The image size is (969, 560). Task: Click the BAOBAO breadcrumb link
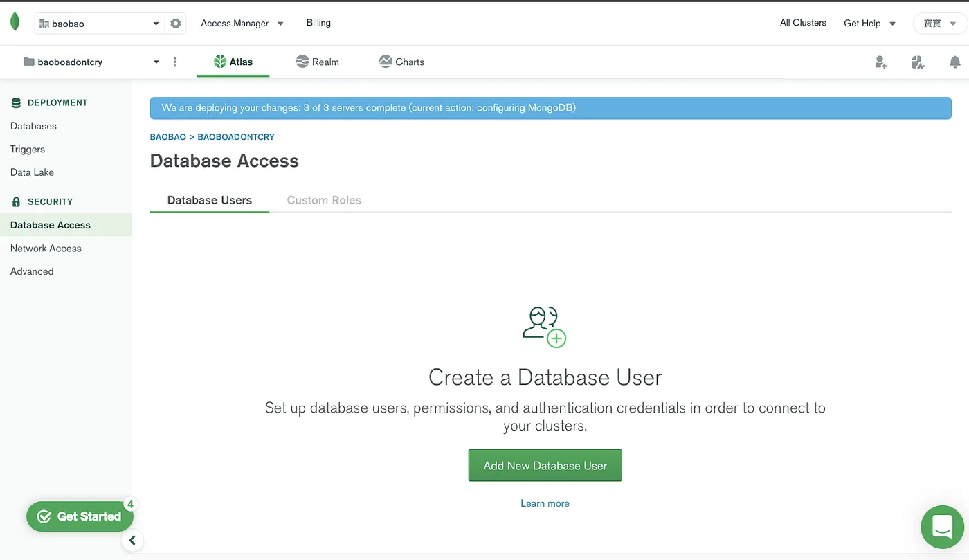pos(168,137)
